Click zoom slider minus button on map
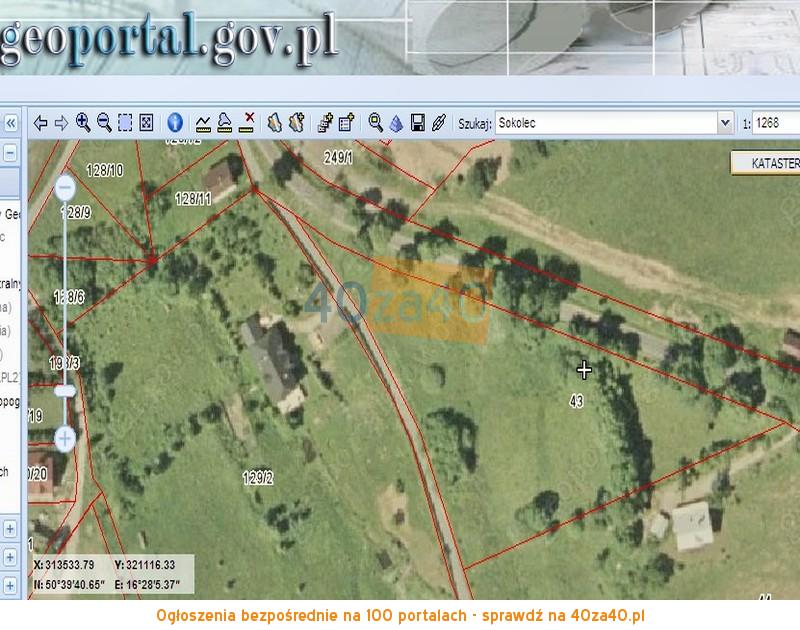The image size is (800, 630). click(65, 187)
